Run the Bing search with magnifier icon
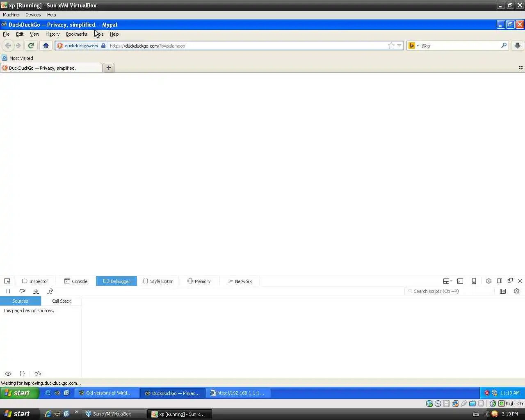The image size is (525, 420). point(504,46)
